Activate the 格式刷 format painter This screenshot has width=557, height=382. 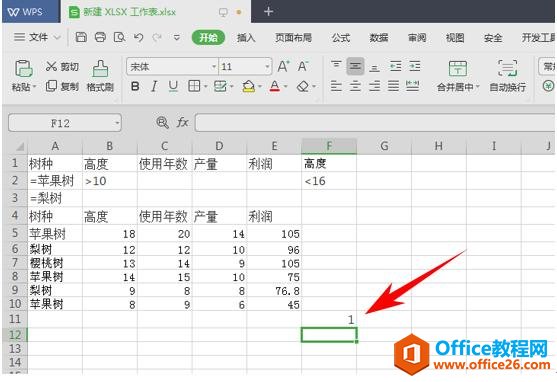coord(100,76)
